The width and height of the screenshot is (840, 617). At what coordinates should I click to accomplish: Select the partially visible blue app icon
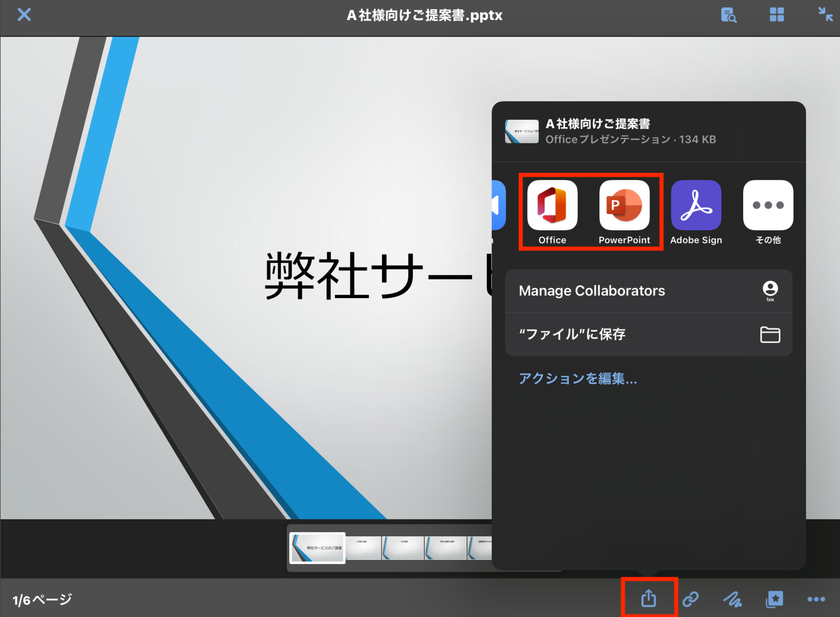pos(499,205)
